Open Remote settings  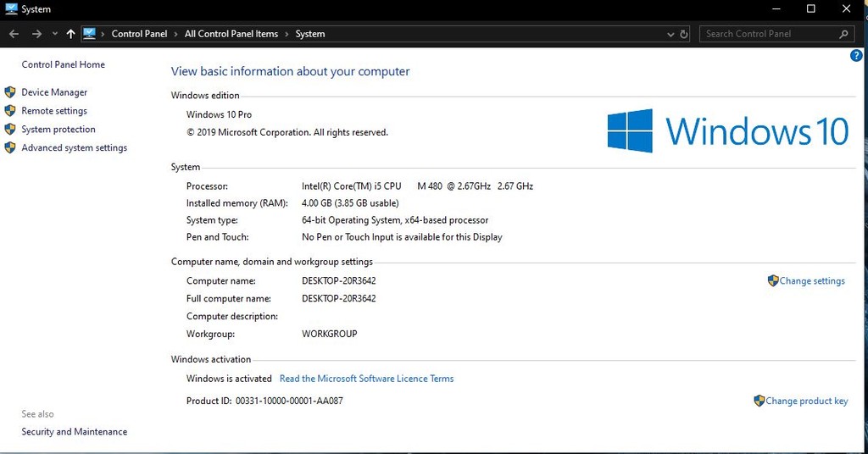(54, 111)
